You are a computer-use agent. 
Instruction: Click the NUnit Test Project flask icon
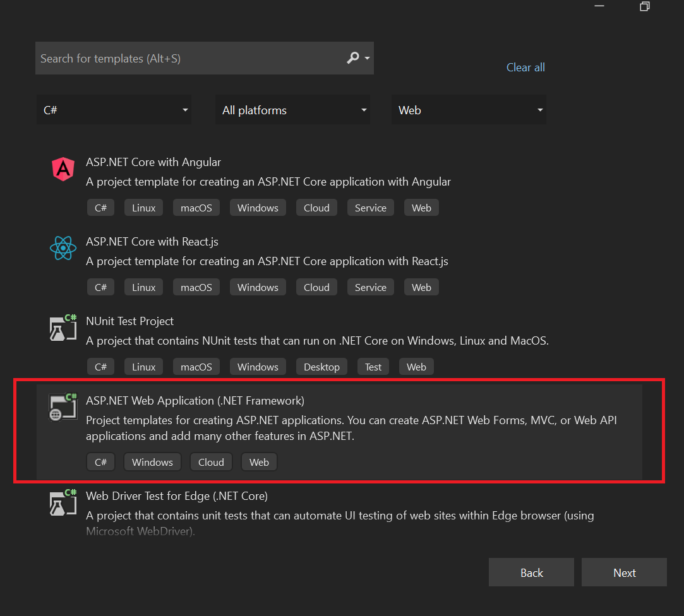tap(63, 328)
